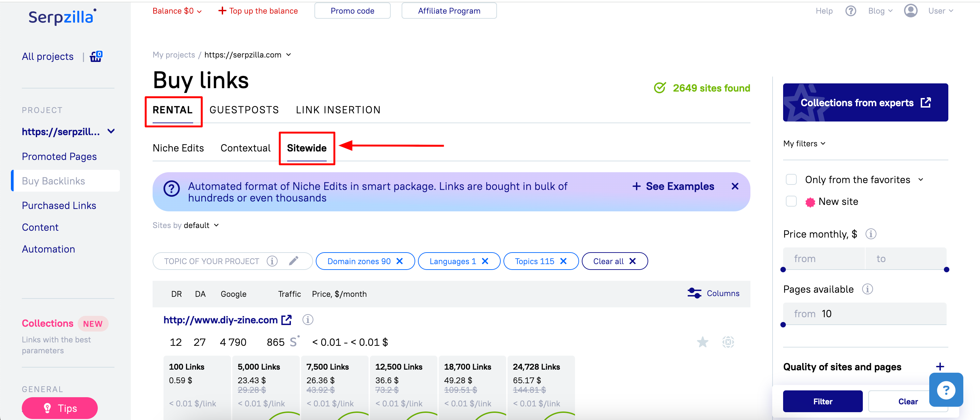980x420 pixels.
Task: Add diy-zine.com to favorites with star
Action: 702,342
